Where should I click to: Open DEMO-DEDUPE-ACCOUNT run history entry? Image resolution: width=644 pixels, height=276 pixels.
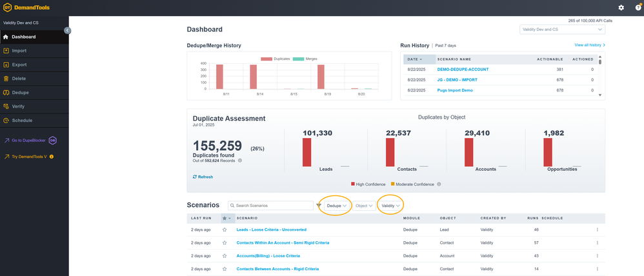[463, 70]
